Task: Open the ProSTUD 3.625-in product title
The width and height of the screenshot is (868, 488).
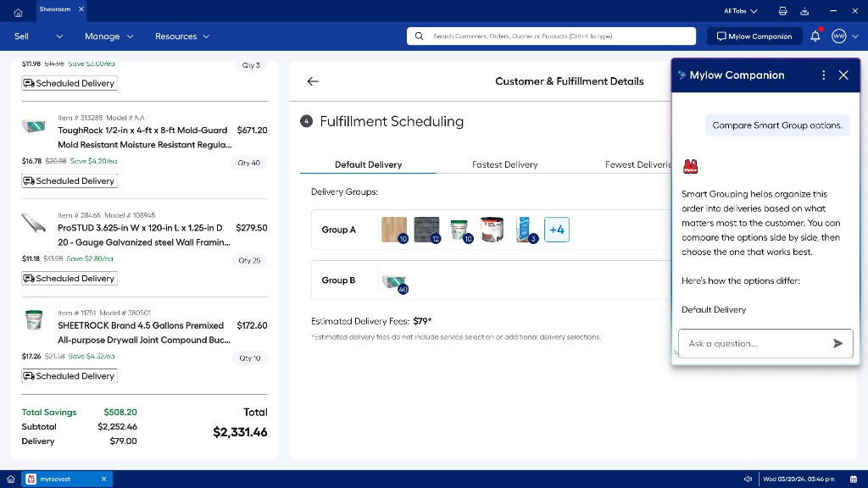Action: 144,236
